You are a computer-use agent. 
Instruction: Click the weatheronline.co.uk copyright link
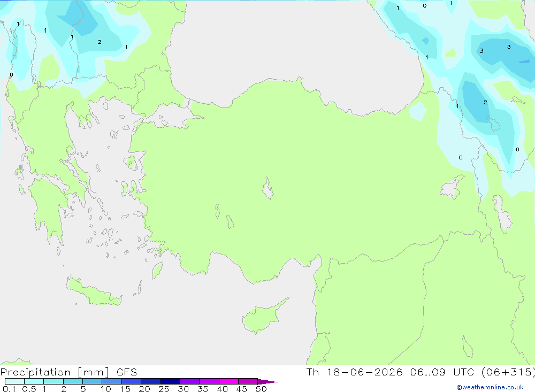point(490,387)
